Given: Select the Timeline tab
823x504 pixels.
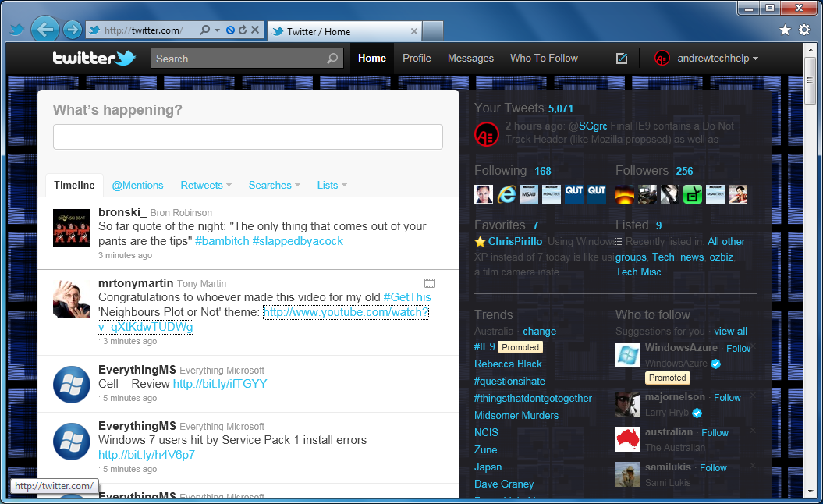Looking at the screenshot, I should 75,186.
